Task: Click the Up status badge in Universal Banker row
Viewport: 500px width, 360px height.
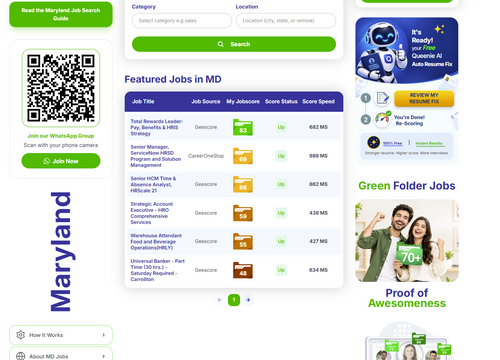Action: (x=281, y=270)
